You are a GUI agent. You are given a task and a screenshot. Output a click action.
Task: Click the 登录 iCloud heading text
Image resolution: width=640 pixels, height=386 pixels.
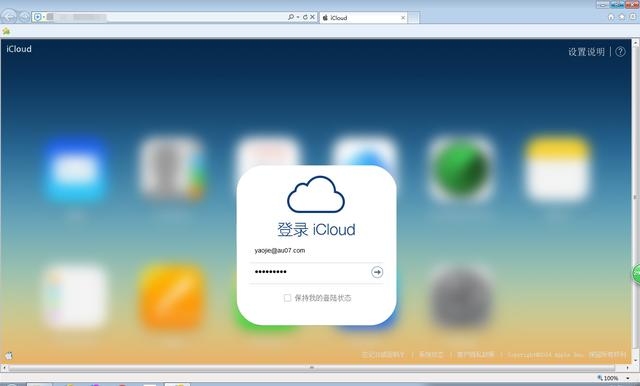click(x=316, y=230)
